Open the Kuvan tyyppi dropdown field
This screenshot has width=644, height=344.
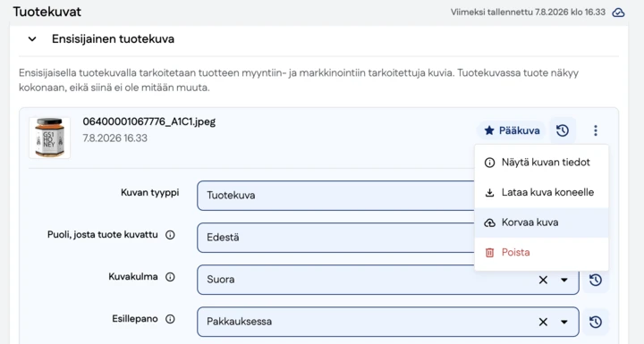[x=335, y=196]
